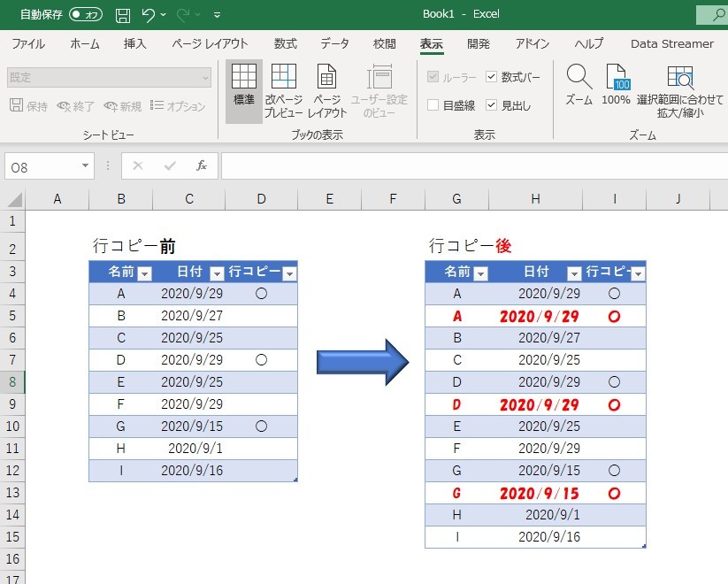Image resolution: width=728 pixels, height=584 pixels.
Task: Expand the Name Box dropdown arrow
Action: pos(86,166)
